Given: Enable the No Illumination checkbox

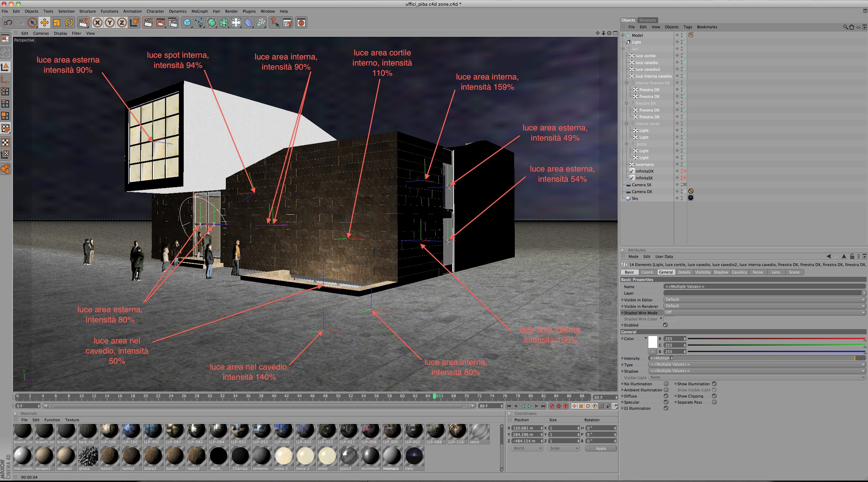Looking at the screenshot, I should tap(666, 384).
